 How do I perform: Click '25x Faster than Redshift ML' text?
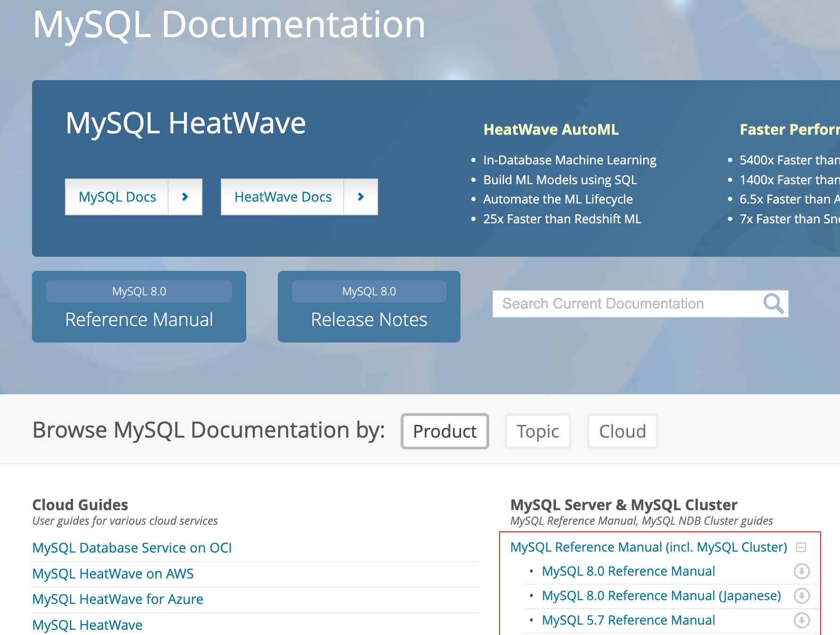[562, 219]
